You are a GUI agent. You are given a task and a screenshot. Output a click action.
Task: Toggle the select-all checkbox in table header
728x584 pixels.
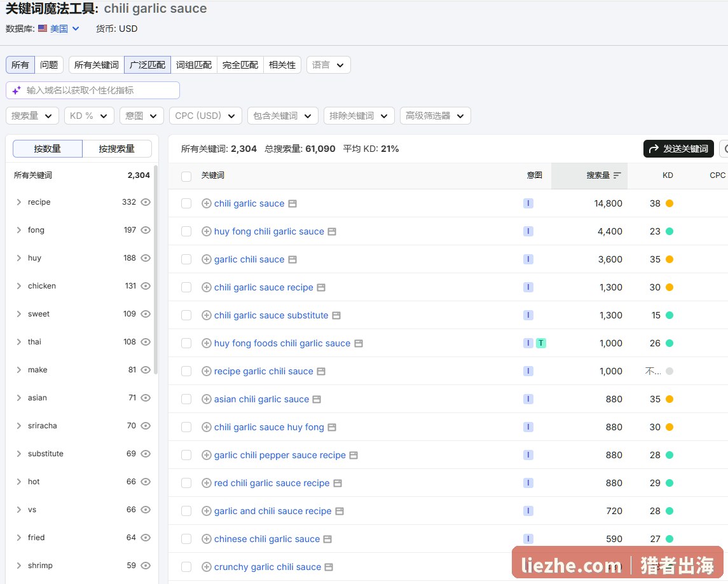(x=186, y=176)
